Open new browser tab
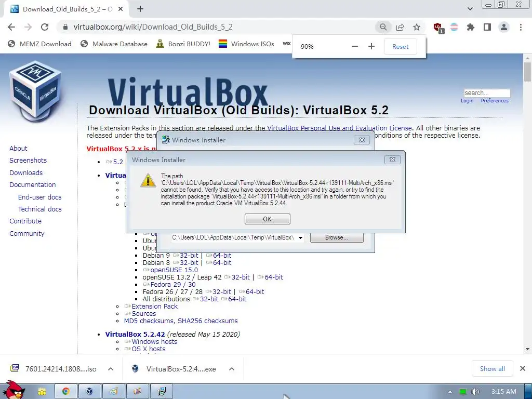The height and width of the screenshot is (399, 532). (140, 9)
